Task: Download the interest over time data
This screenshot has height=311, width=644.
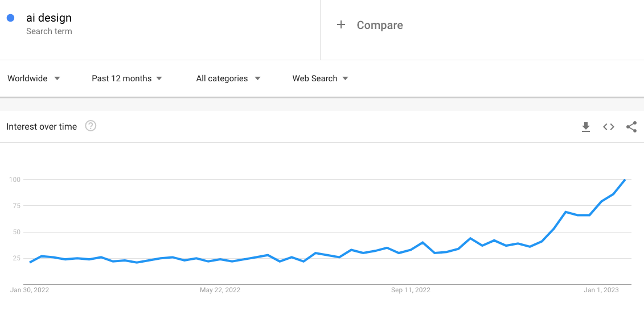Action: click(x=586, y=127)
